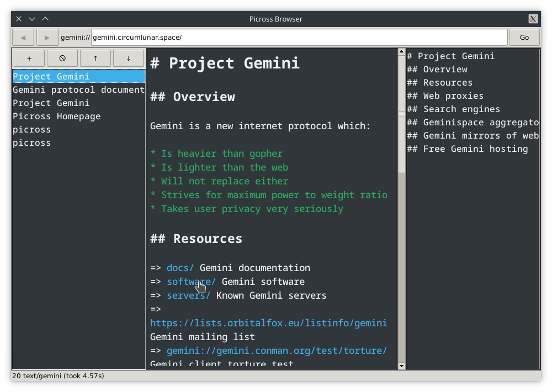Open the servers/ link
This screenshot has width=552, height=392.
pos(188,295)
